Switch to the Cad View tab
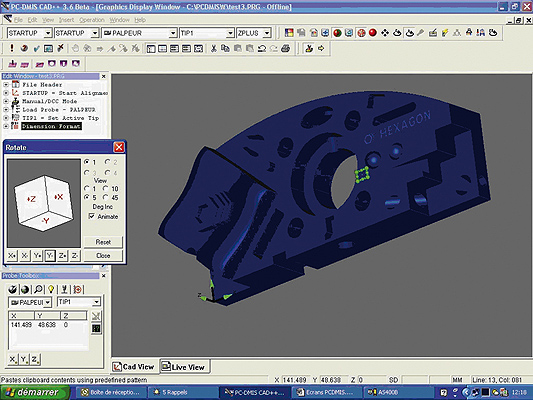This screenshot has height=400, width=533. [x=134, y=367]
